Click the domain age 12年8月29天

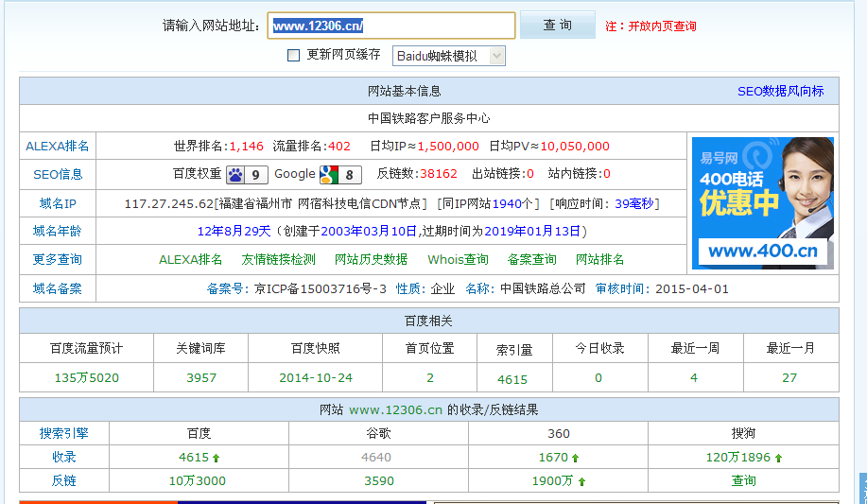pyautogui.click(x=234, y=232)
